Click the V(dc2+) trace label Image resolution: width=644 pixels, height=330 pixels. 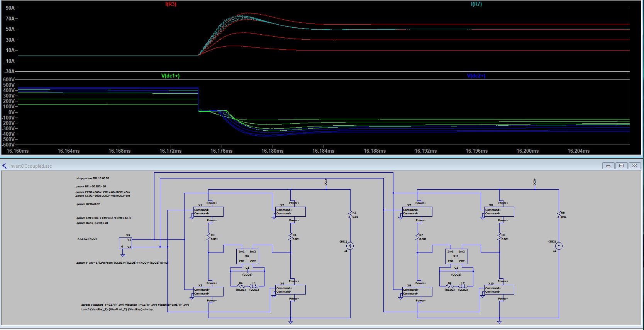click(476, 76)
